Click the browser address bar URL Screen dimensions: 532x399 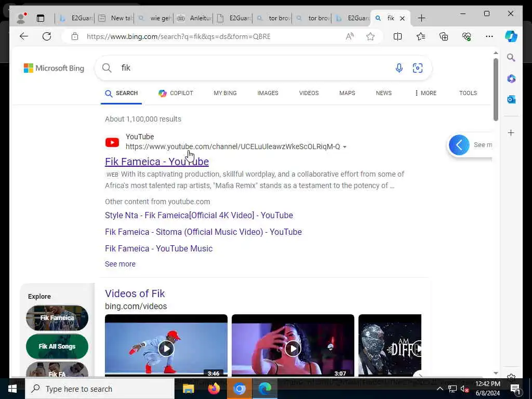[179, 36]
